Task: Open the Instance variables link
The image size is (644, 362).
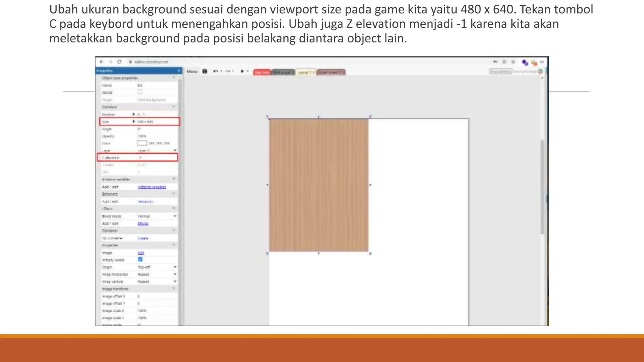Action: click(152, 187)
